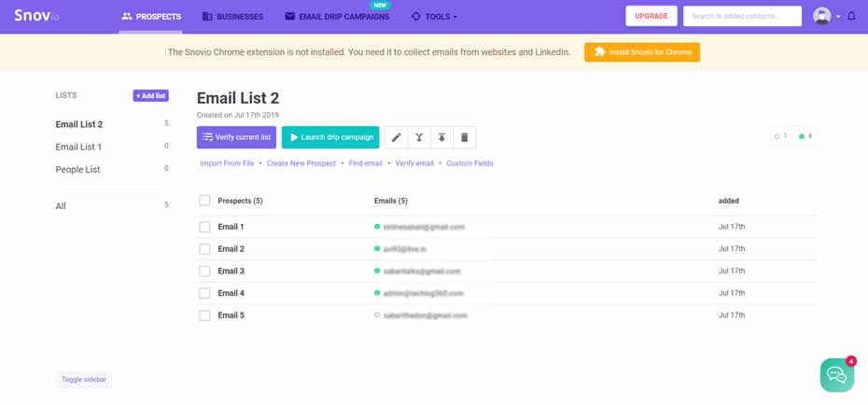This screenshot has width=868, height=405.
Task: Click the export download icon
Action: 441,137
